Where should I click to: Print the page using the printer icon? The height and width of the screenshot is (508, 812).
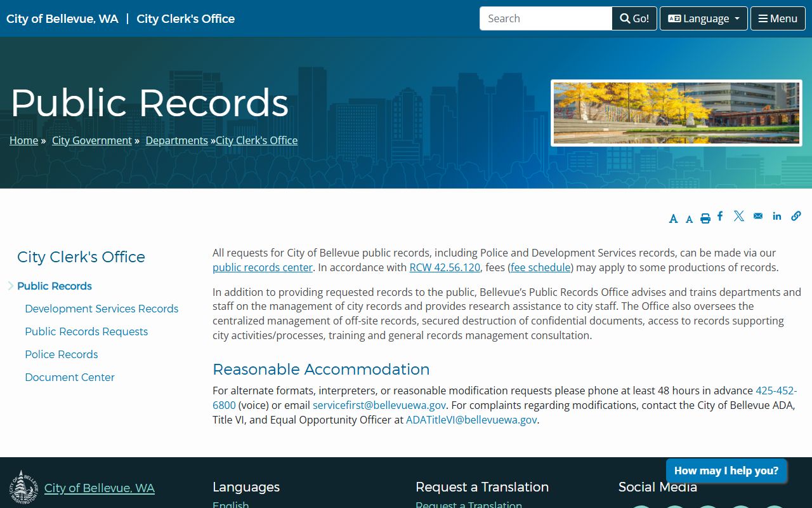point(705,219)
